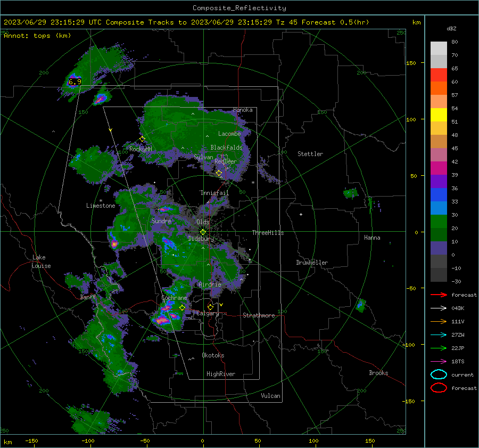Click the Hanna label

coord(372,238)
